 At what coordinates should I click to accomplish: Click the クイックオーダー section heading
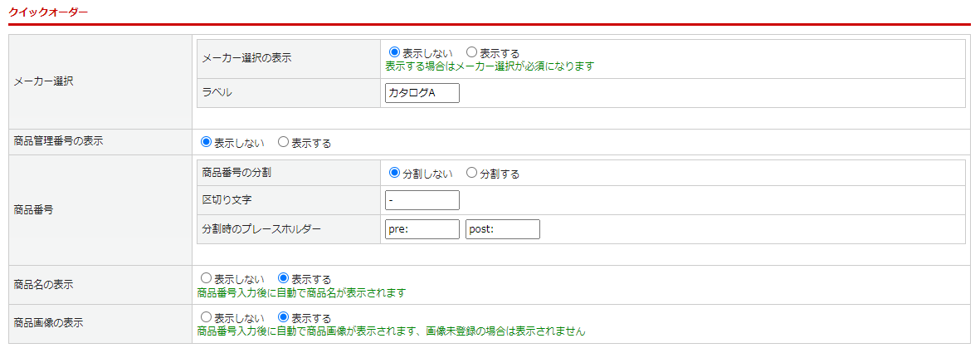(x=47, y=12)
